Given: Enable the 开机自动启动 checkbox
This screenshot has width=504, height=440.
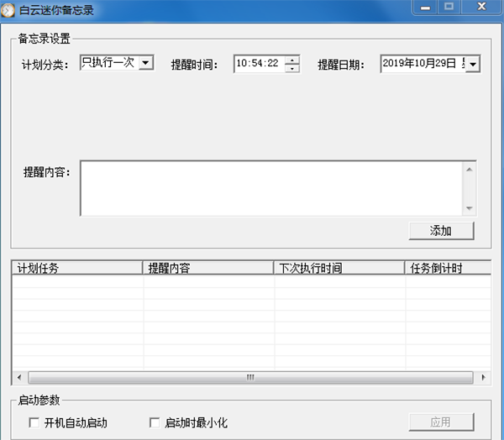Looking at the screenshot, I should pyautogui.click(x=34, y=422).
